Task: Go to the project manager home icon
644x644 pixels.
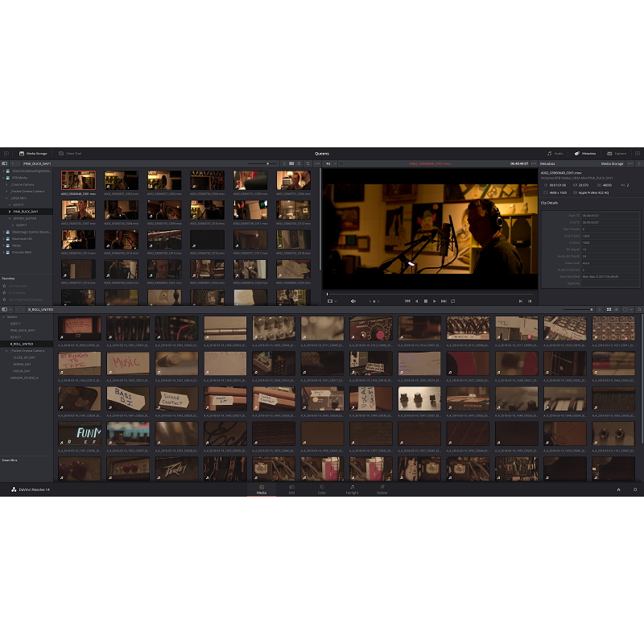Action: coord(618,489)
